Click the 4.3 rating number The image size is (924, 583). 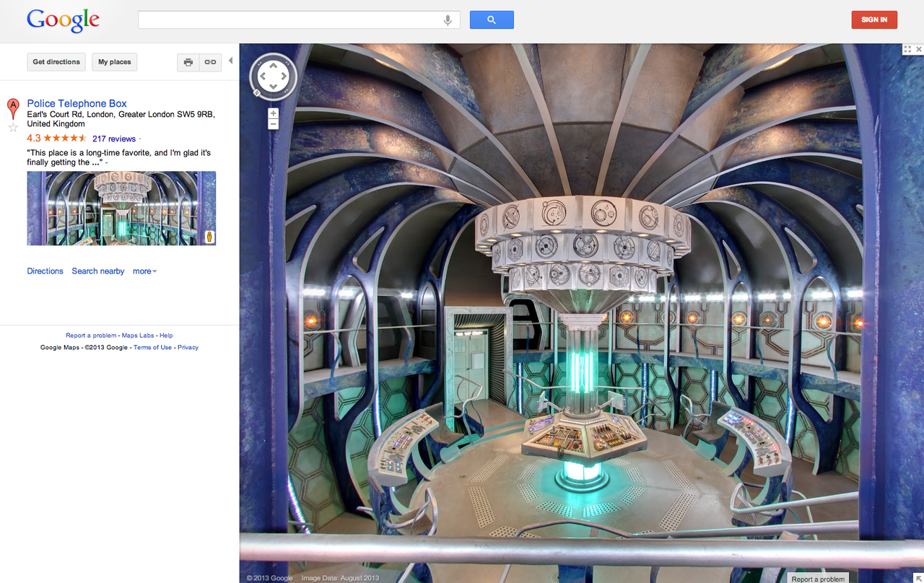point(34,138)
